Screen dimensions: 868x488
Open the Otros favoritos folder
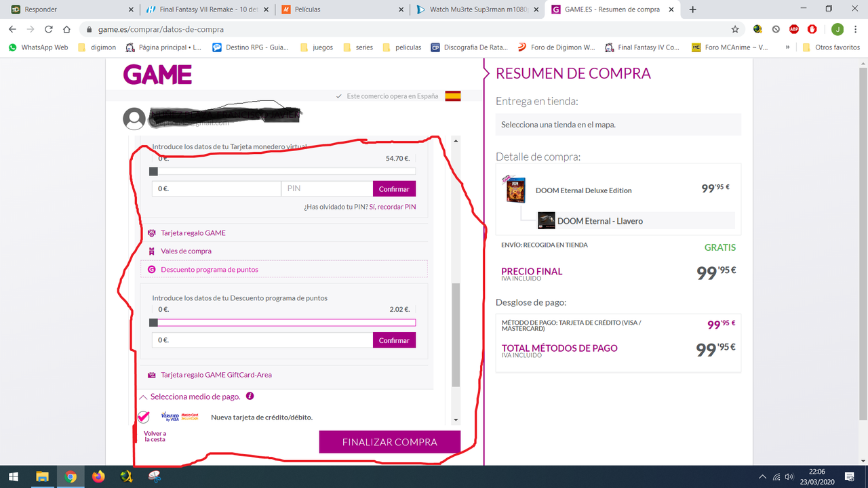click(831, 47)
